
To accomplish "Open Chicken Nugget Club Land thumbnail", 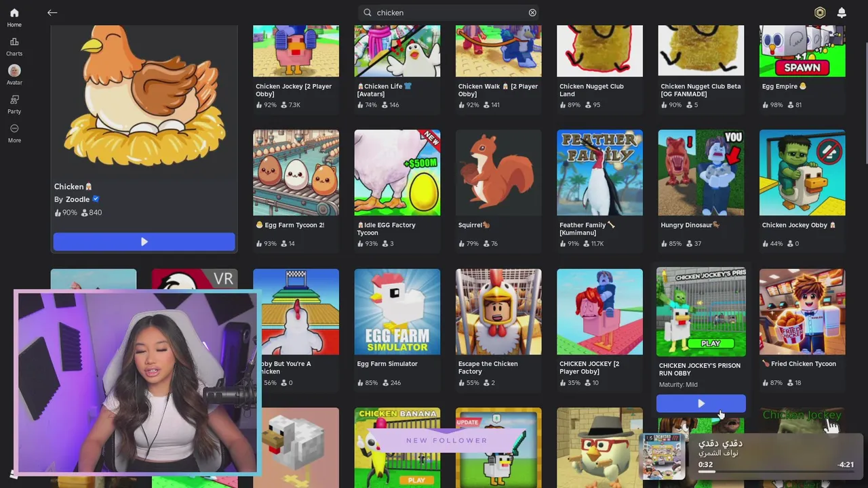I will coord(599,51).
